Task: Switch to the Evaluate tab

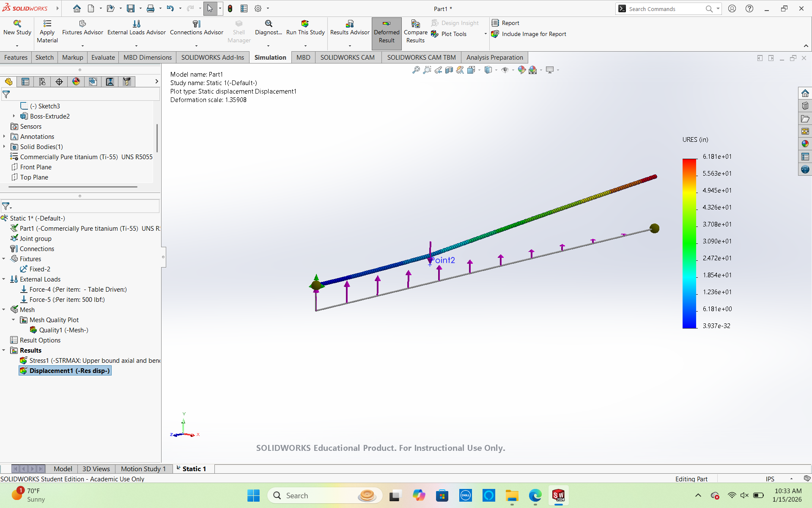Action: click(x=103, y=58)
